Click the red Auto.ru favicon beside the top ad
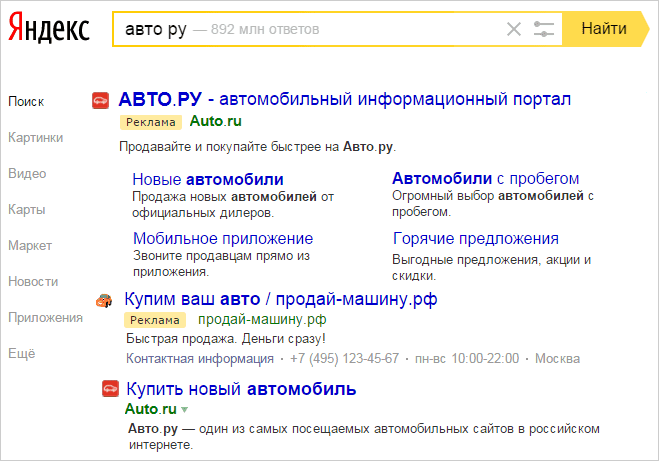 click(x=100, y=100)
